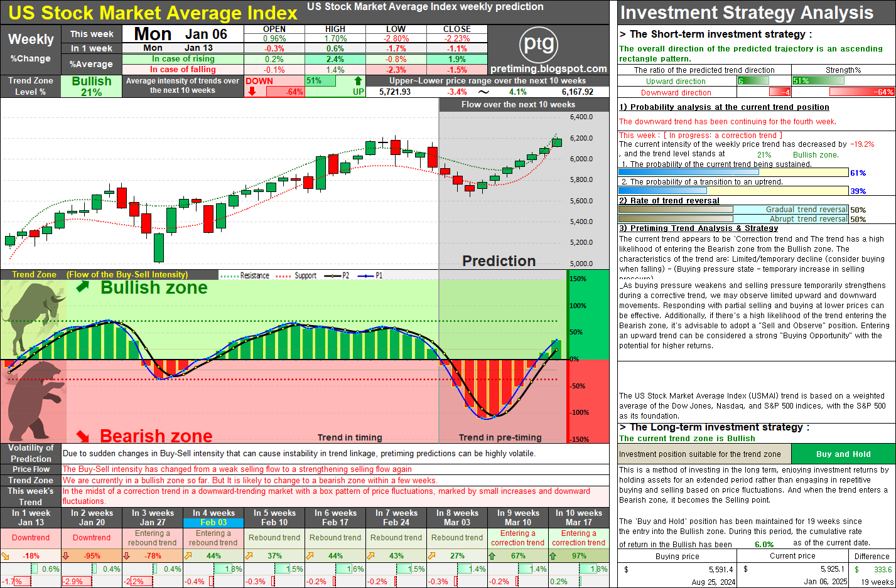Click the green up arrow beside UP
This screenshot has width=896, height=588.
coord(358,80)
